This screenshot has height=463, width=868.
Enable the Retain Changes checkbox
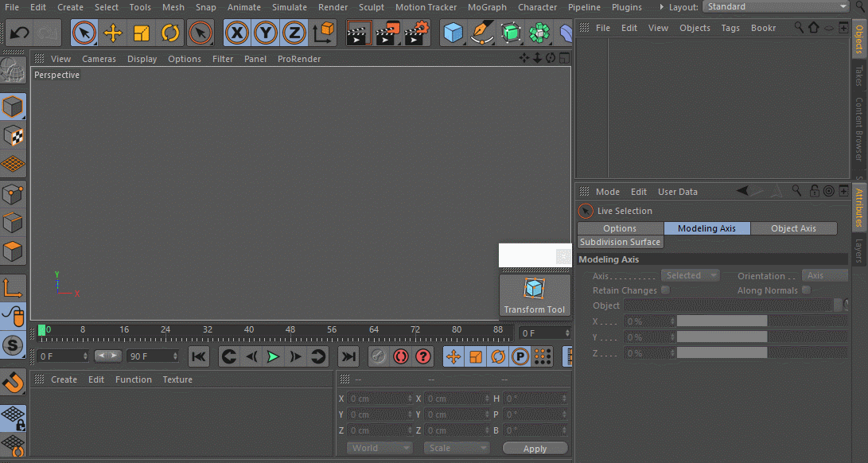pos(665,290)
